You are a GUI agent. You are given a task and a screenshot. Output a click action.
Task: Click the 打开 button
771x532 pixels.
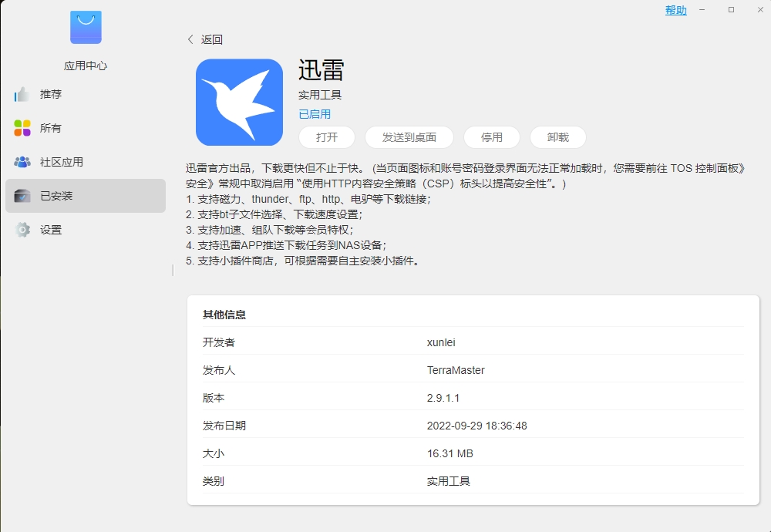click(327, 137)
